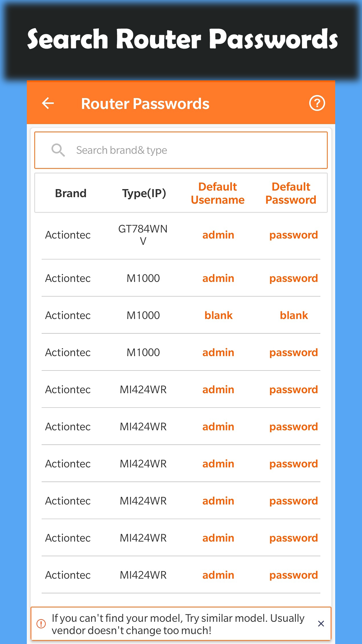Dismiss the model suggestion notice
Viewport: 362px width, 644px height.
[x=321, y=624]
